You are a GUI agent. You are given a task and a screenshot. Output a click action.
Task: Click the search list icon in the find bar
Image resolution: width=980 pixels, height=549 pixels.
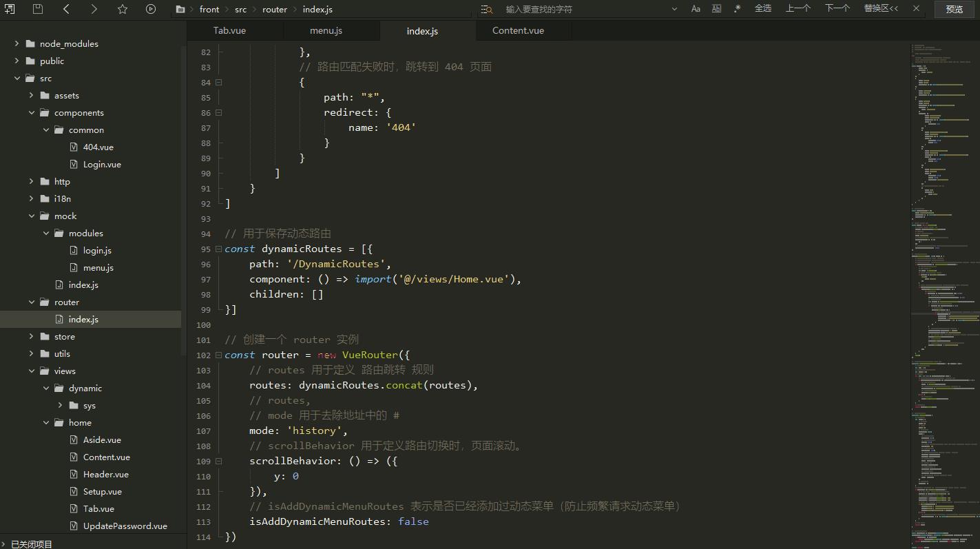[488, 10]
